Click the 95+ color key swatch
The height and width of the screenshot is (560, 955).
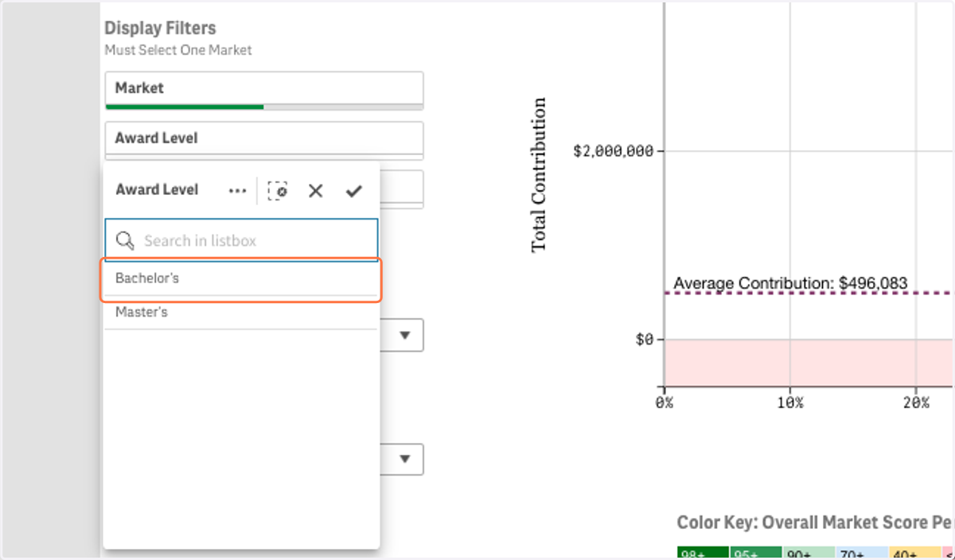coord(756,554)
